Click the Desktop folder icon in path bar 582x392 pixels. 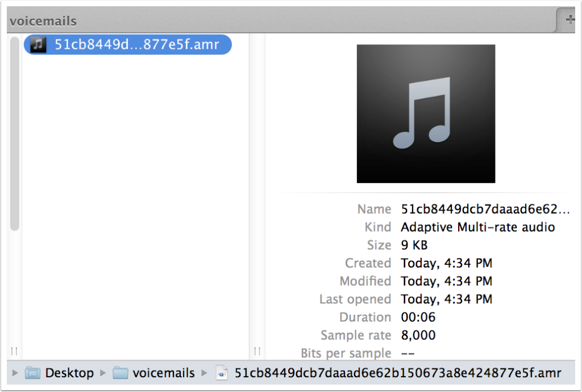click(33, 373)
